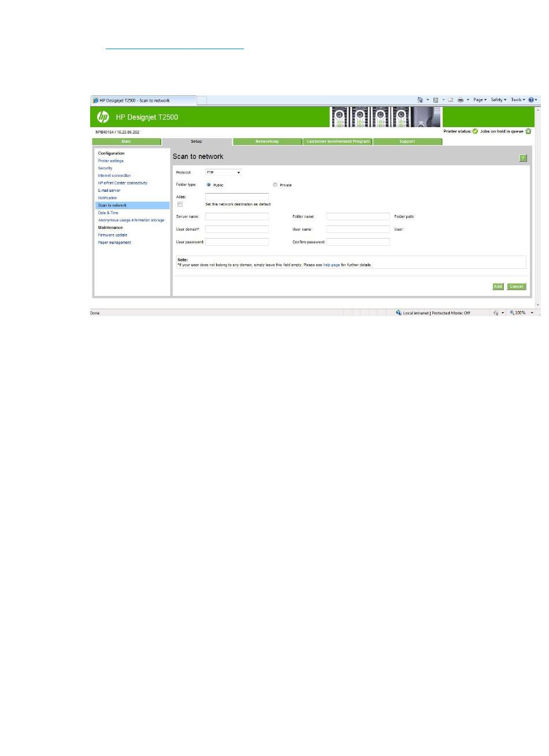Open the green help question mark icon
This screenshot has width=549, height=756.
[x=523, y=158]
